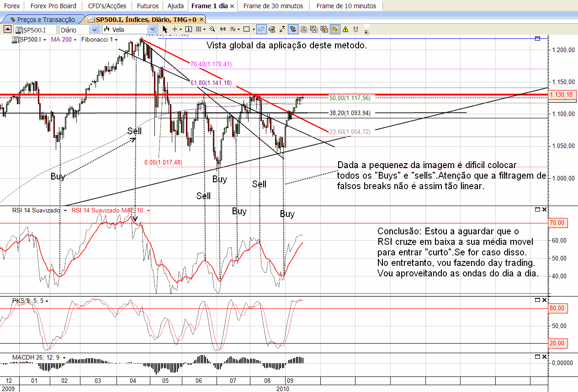Screen dimensions: 578x392
Task: Activate the crosshair cursor tool
Action: 175,29
